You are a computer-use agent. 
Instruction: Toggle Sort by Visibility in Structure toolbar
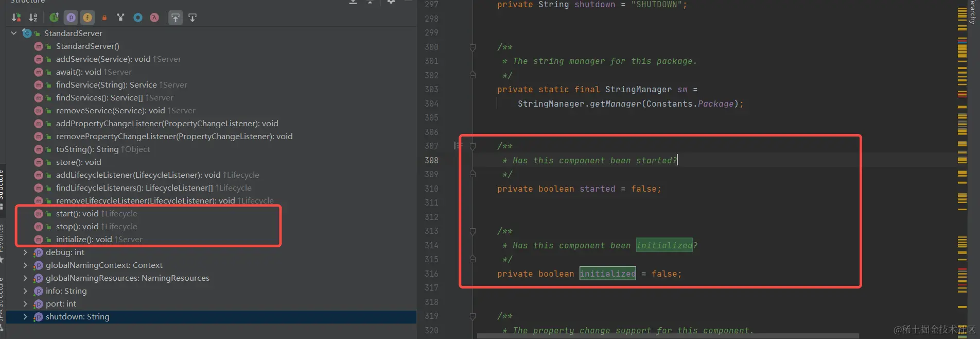pos(16,18)
